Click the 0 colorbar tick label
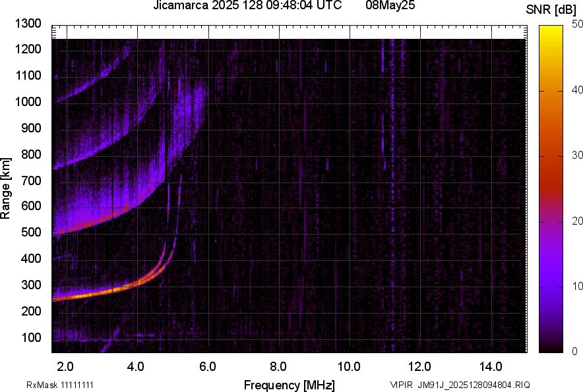This screenshot has width=583, height=392. tap(574, 351)
